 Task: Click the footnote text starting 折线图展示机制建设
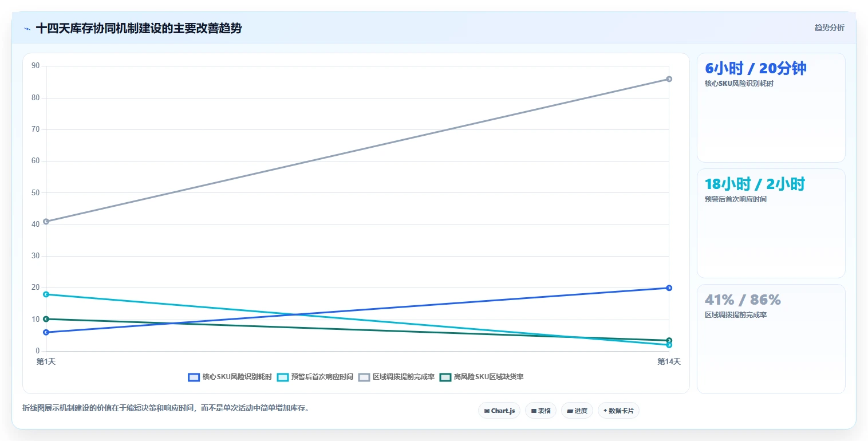(x=165, y=408)
